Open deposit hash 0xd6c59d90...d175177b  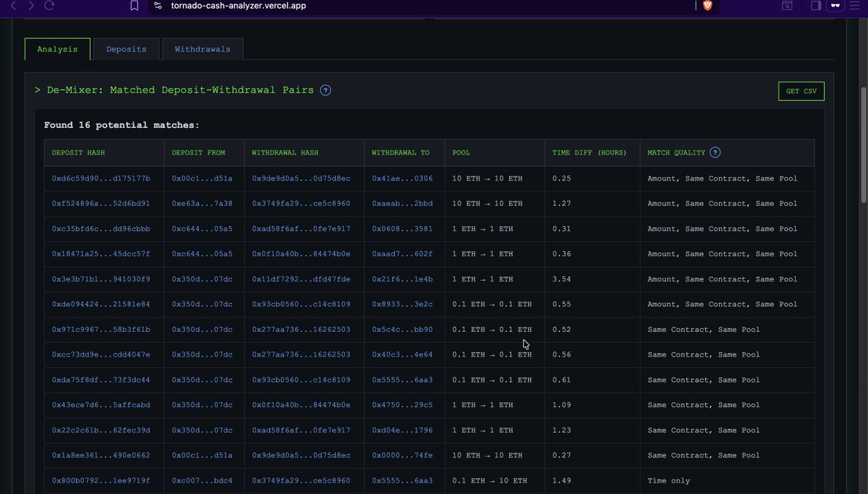coord(101,178)
